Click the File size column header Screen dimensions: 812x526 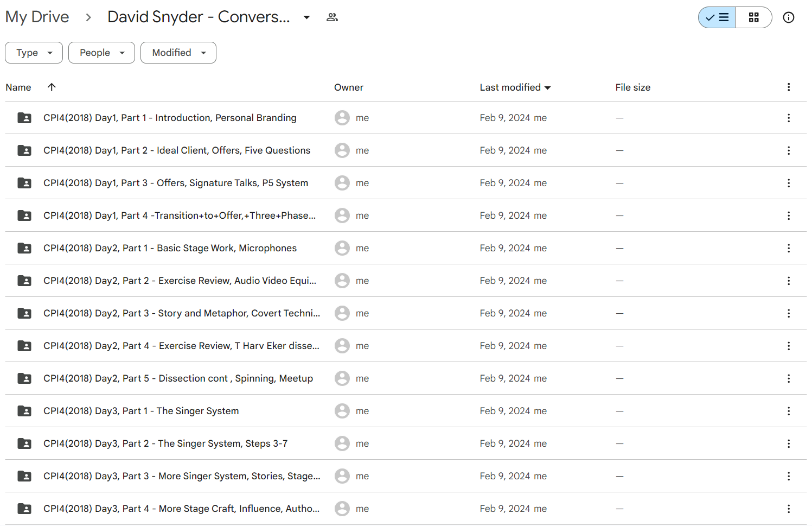(632, 87)
